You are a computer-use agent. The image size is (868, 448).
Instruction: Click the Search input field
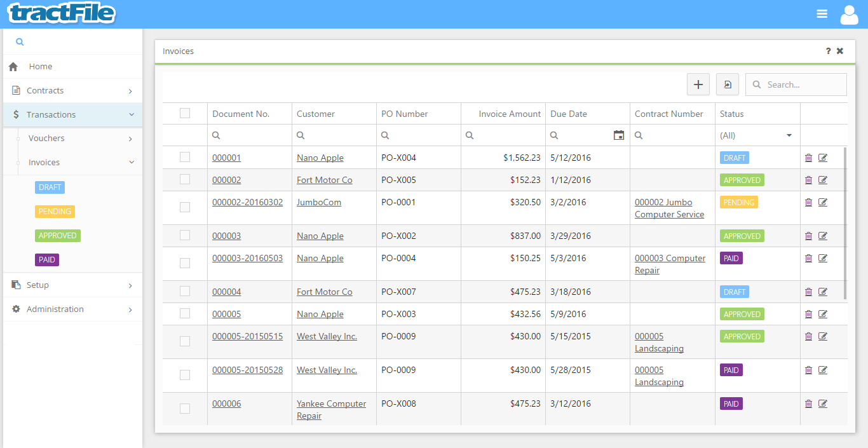pyautogui.click(x=796, y=84)
